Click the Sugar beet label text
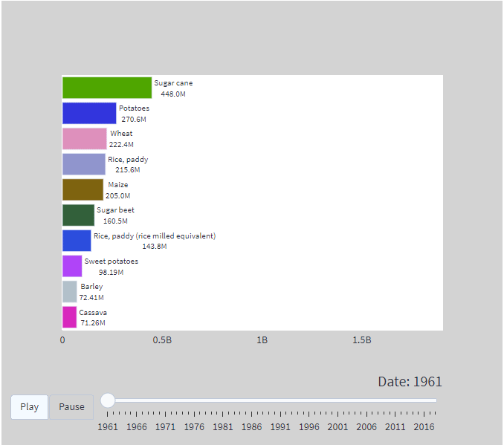Viewport: 504px width, 445px height. tap(115, 209)
